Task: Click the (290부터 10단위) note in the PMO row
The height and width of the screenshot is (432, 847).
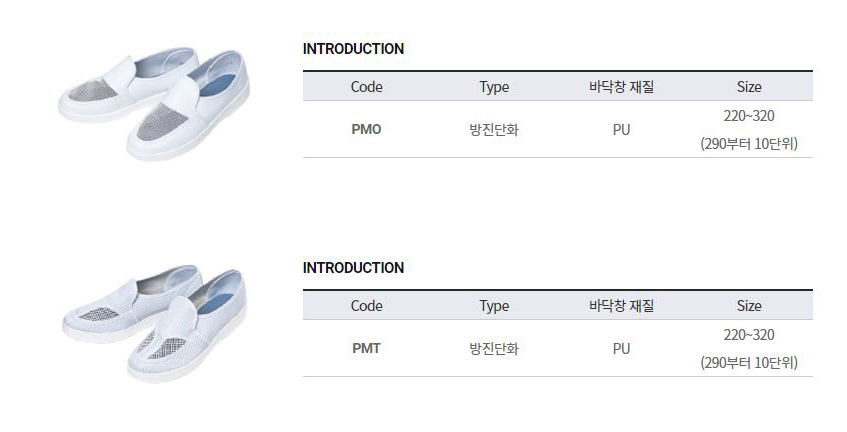Action: click(x=749, y=144)
